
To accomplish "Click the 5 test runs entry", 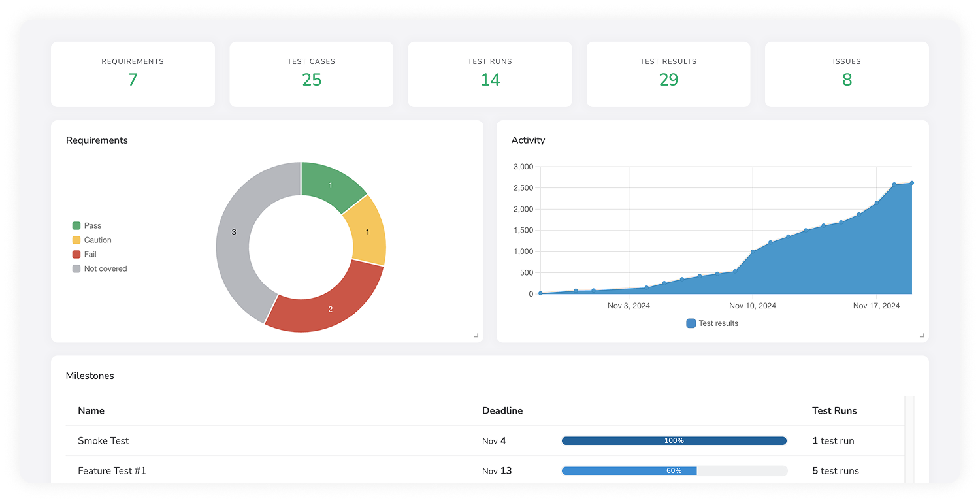I will coord(837,470).
